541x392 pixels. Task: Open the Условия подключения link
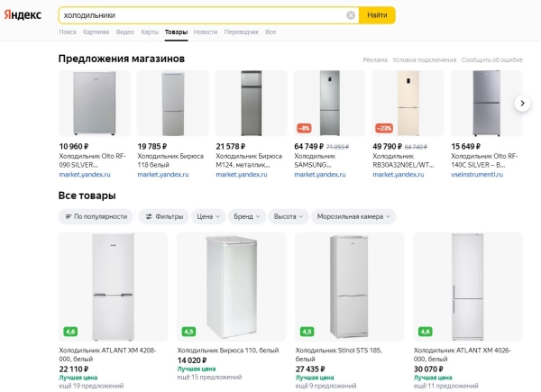click(424, 60)
